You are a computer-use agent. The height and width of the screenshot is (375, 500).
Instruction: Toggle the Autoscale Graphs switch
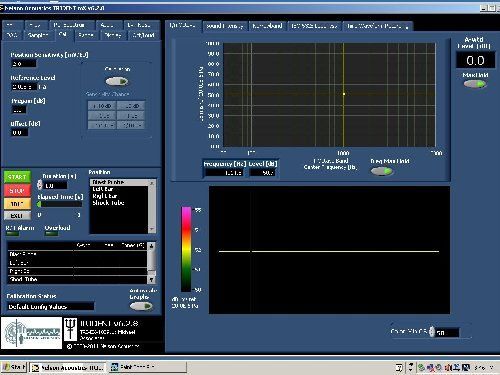141,306
